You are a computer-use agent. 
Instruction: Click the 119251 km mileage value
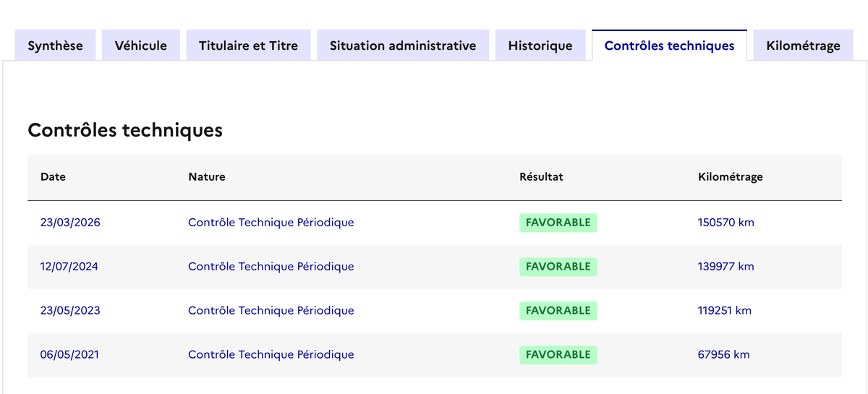724,311
